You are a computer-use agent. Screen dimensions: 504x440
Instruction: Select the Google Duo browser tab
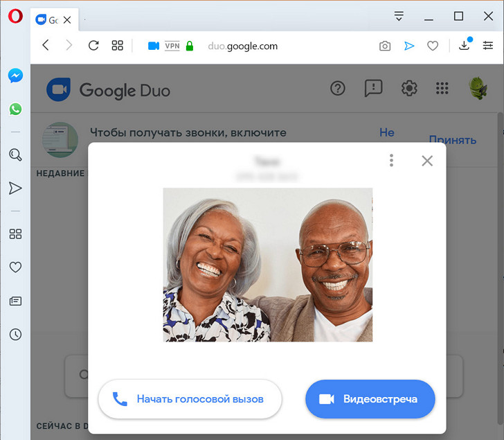click(54, 20)
